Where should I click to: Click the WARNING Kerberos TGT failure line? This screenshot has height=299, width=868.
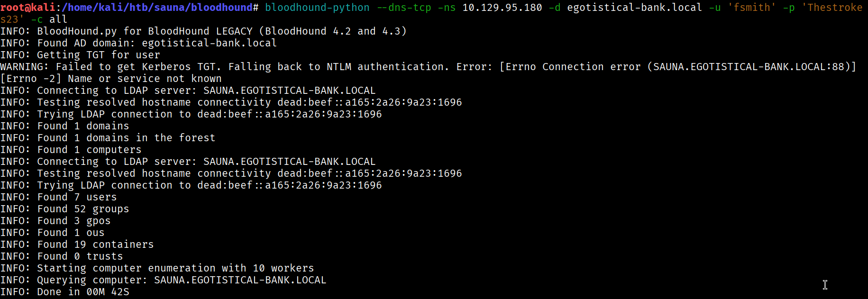[429, 67]
